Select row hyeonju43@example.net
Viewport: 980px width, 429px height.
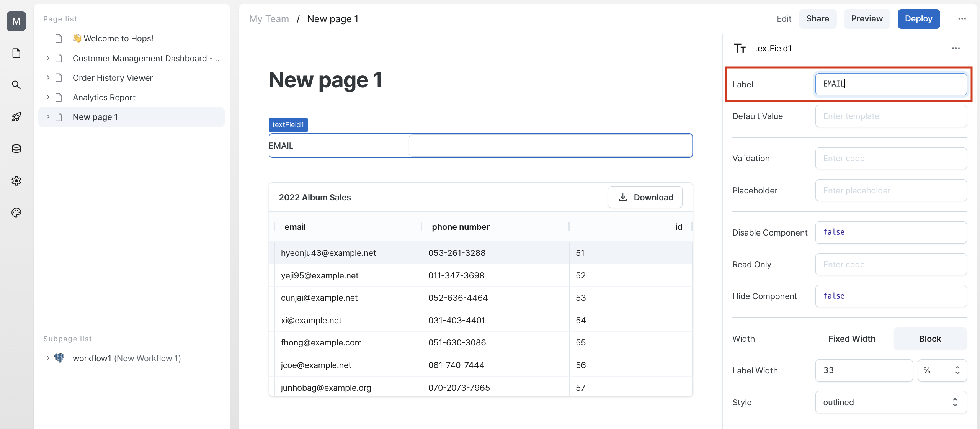click(x=480, y=253)
